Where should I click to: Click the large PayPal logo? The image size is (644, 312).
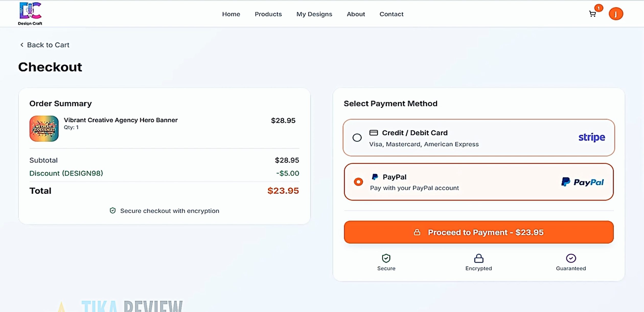click(582, 182)
